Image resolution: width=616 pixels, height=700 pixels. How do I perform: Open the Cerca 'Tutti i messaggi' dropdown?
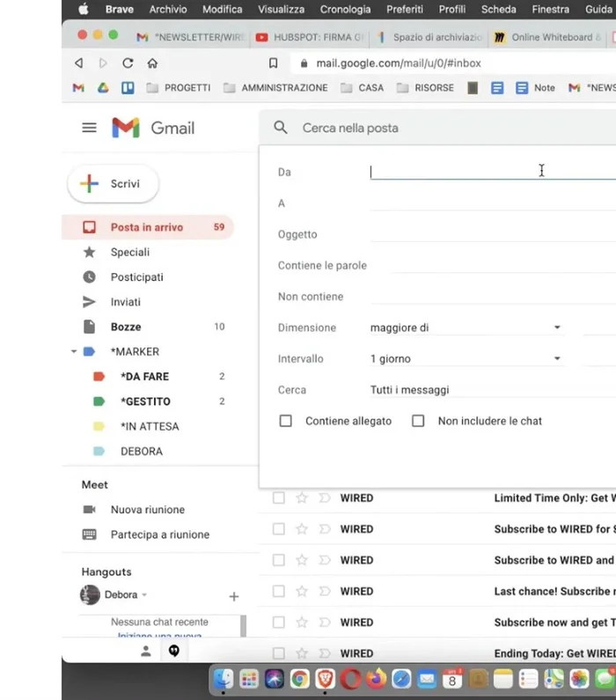tap(493, 390)
